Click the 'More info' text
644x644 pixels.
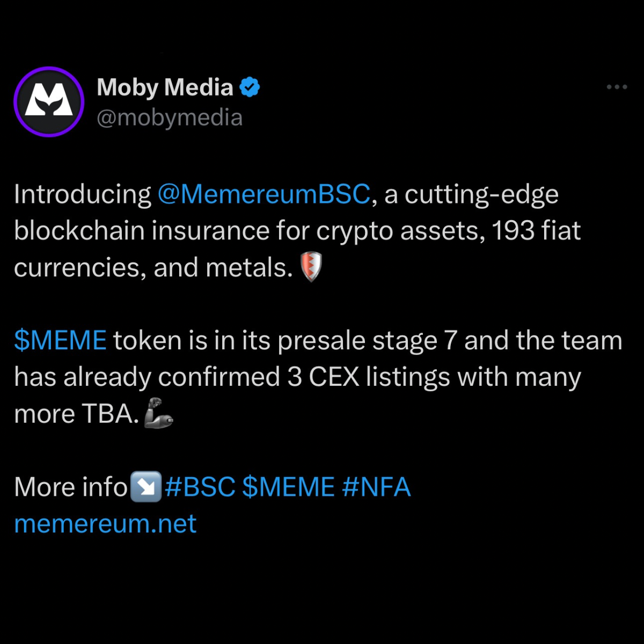click(71, 487)
